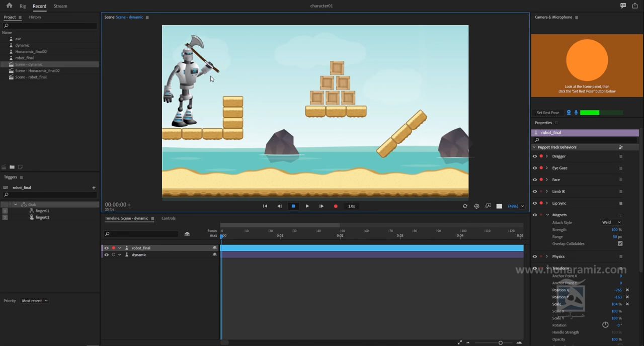Click the add behavior icon in Puppet Track Behaviors
This screenshot has height=346, width=644.
(621, 147)
